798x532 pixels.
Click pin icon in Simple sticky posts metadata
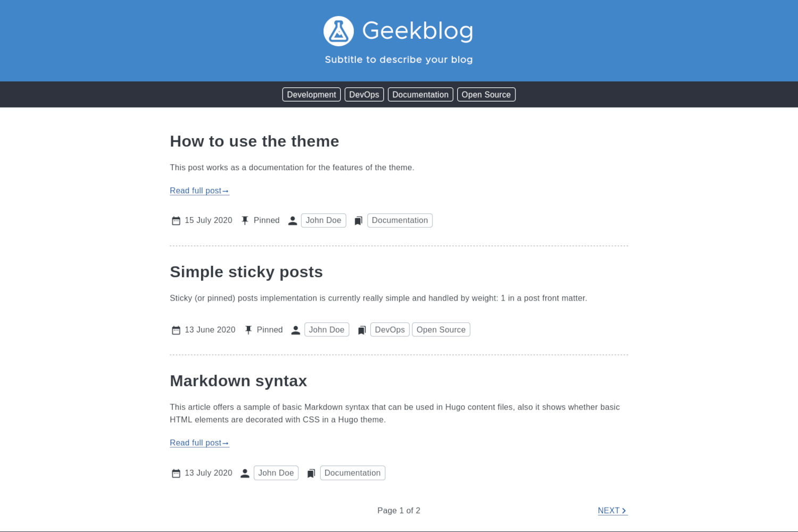coord(248,330)
